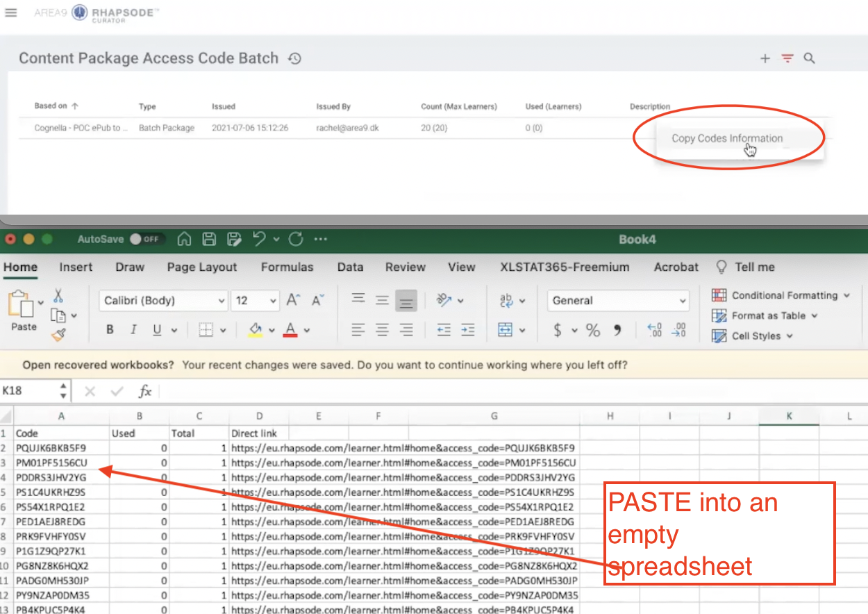
Task: Toggle Bold formatting
Action: (110, 330)
